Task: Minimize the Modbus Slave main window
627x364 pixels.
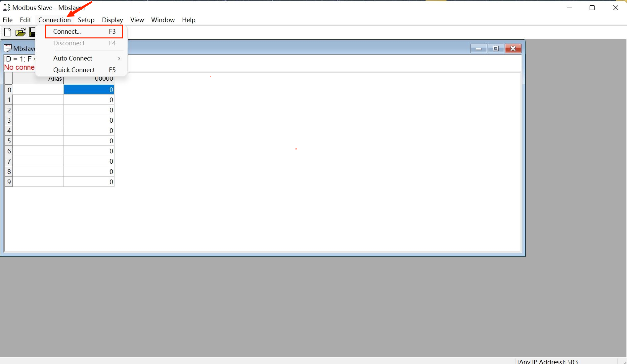Action: (569, 8)
